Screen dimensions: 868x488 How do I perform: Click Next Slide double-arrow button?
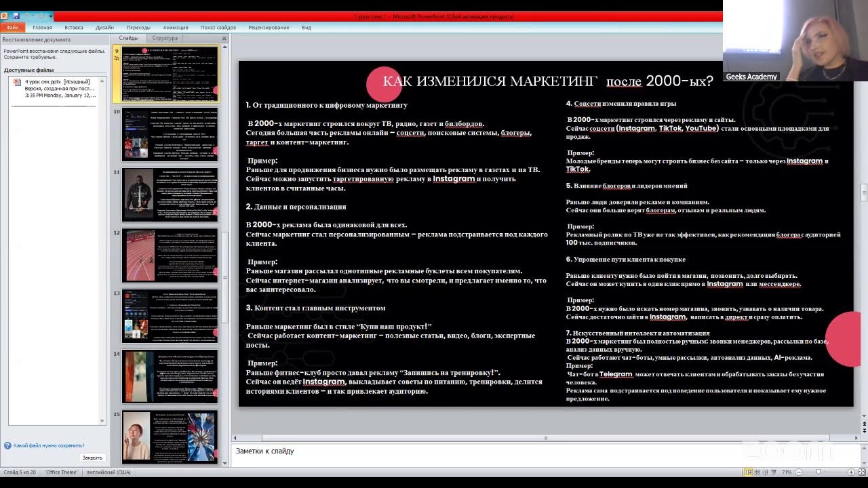click(864, 430)
